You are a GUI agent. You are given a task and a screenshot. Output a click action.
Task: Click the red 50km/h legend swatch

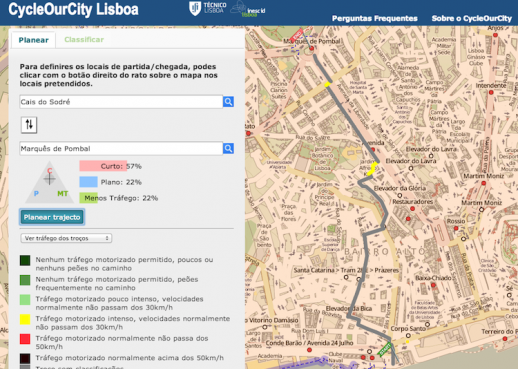coord(25,339)
